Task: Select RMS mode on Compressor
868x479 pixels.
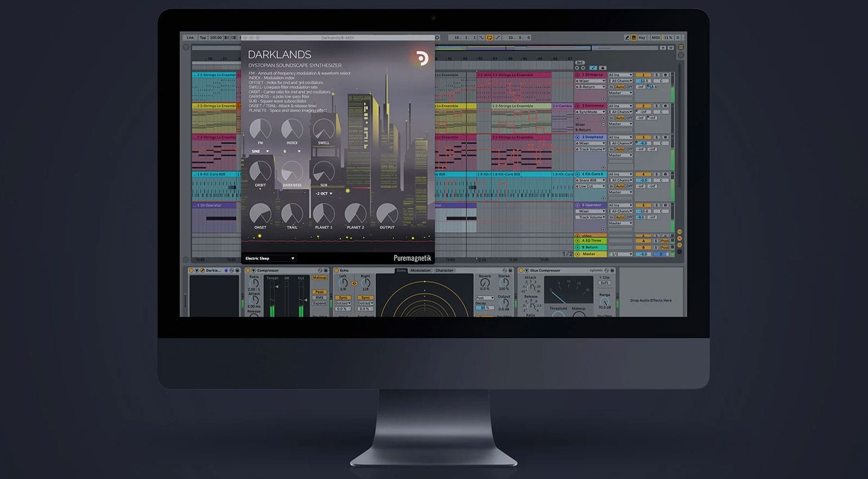Action: pyautogui.click(x=320, y=298)
